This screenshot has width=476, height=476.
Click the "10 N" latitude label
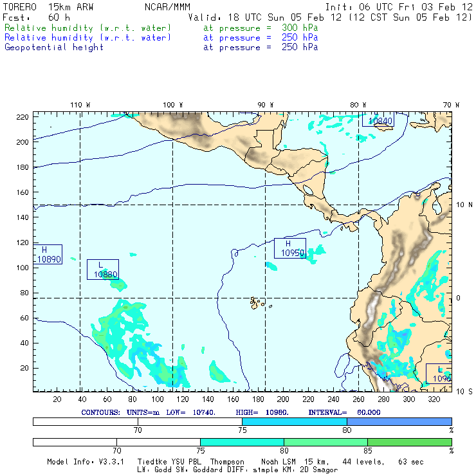point(464,205)
